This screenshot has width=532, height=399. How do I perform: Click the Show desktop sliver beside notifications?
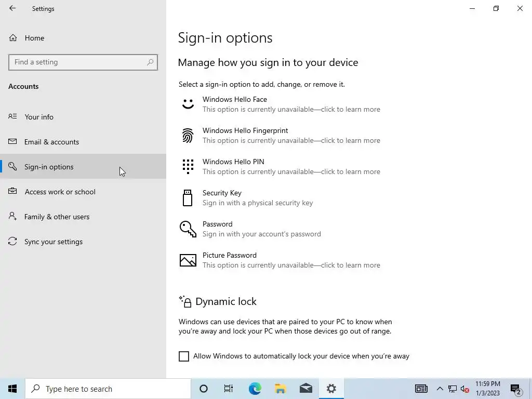(x=530, y=389)
